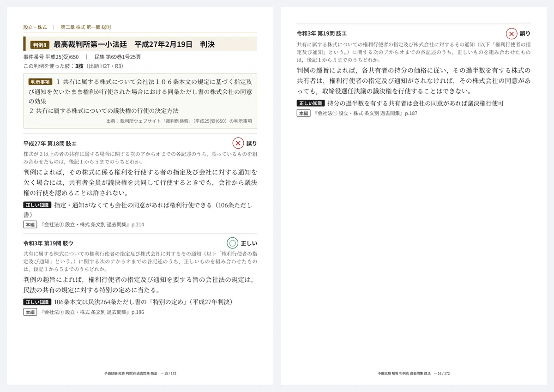Click the heading 最高裁判所第一小法廷 平成27年2月19日 判決
This screenshot has width=554, height=392.
coord(134,45)
